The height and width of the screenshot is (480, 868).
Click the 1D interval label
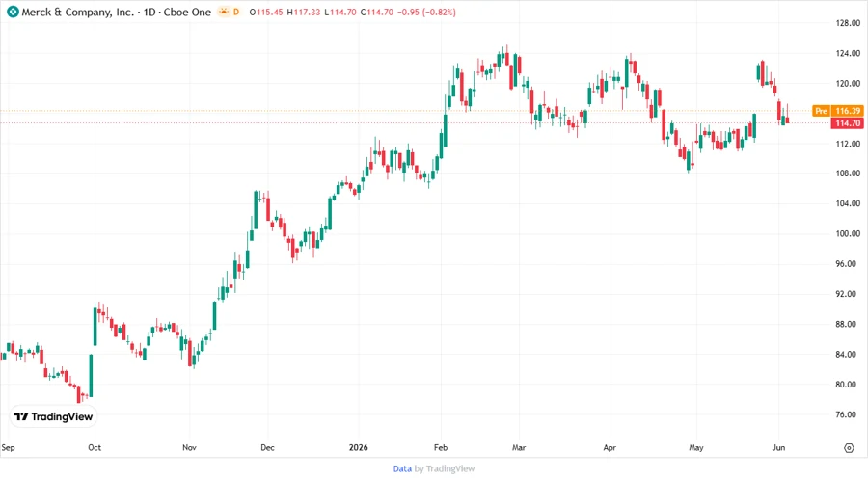coord(149,13)
